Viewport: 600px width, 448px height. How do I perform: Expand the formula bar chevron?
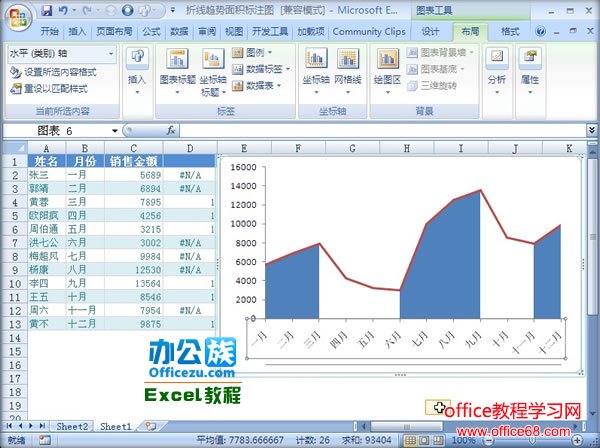coord(592,130)
